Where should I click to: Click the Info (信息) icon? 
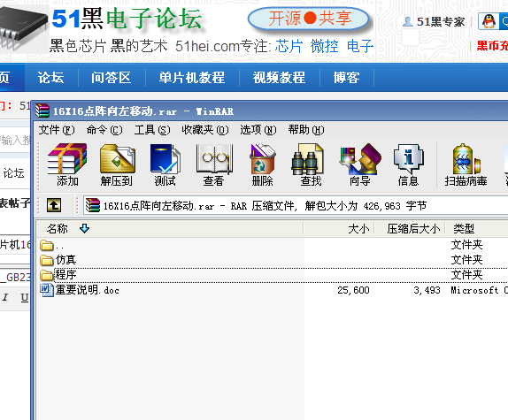click(x=408, y=164)
